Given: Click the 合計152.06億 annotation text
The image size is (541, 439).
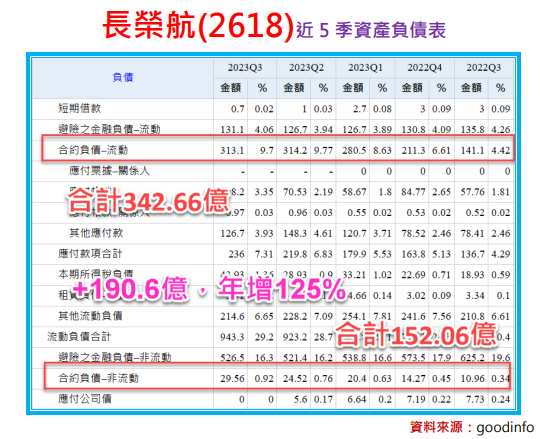Looking at the screenshot, I should tap(416, 335).
